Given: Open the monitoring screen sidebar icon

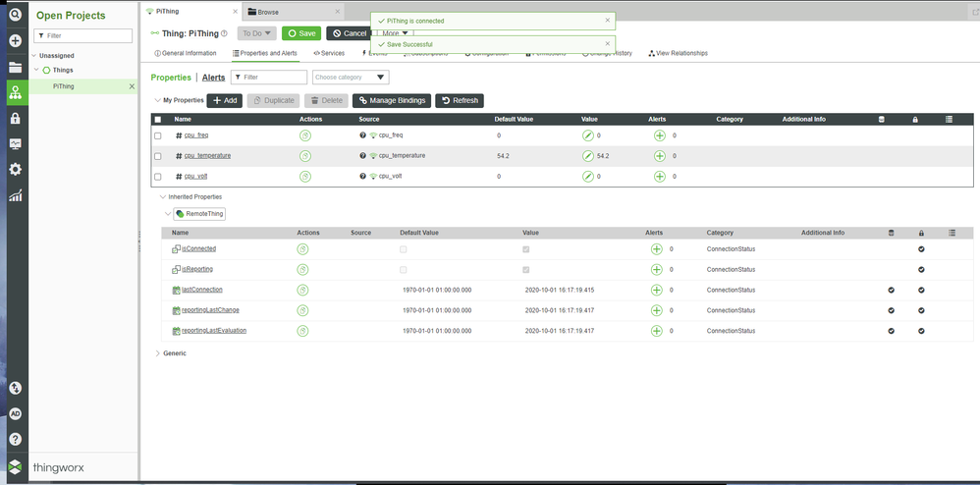Looking at the screenshot, I should pyautogui.click(x=16, y=143).
